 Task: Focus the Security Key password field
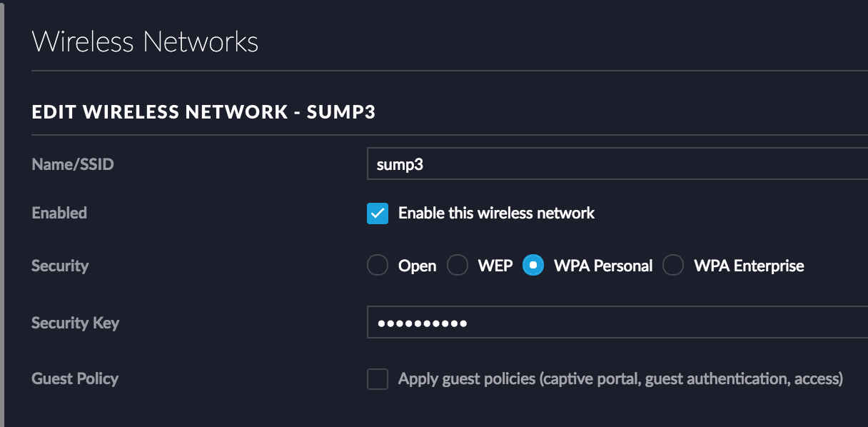coord(617,322)
